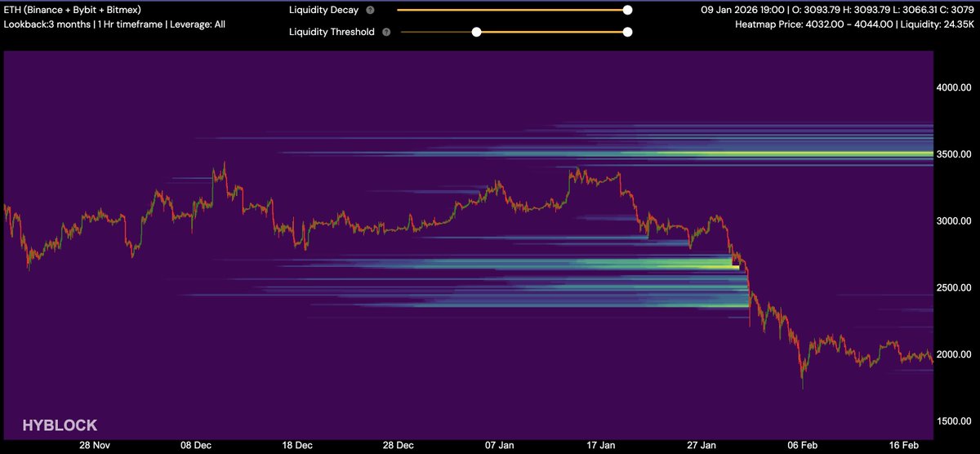Click the Heatmap Price liquidity readout
Viewport: 980px width, 454px height.
[856, 25]
